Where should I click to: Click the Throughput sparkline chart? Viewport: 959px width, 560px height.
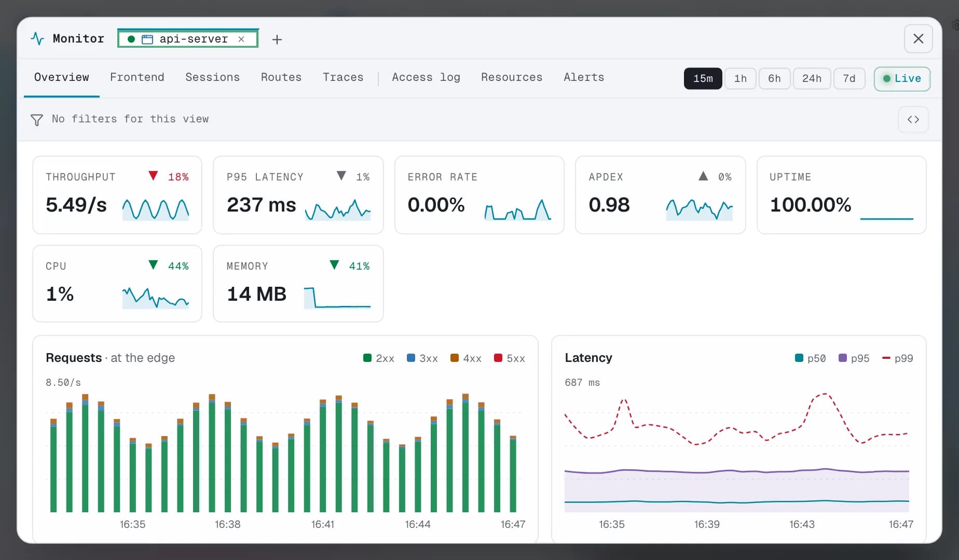coord(156,209)
